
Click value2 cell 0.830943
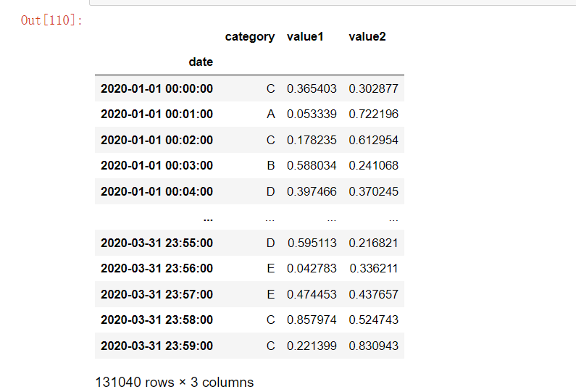[374, 346]
